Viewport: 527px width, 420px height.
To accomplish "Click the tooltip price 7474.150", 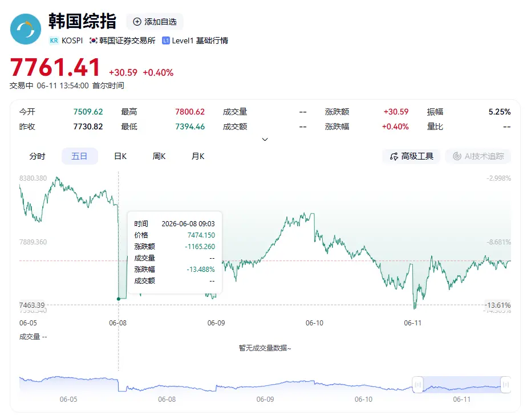I will click(x=201, y=235).
